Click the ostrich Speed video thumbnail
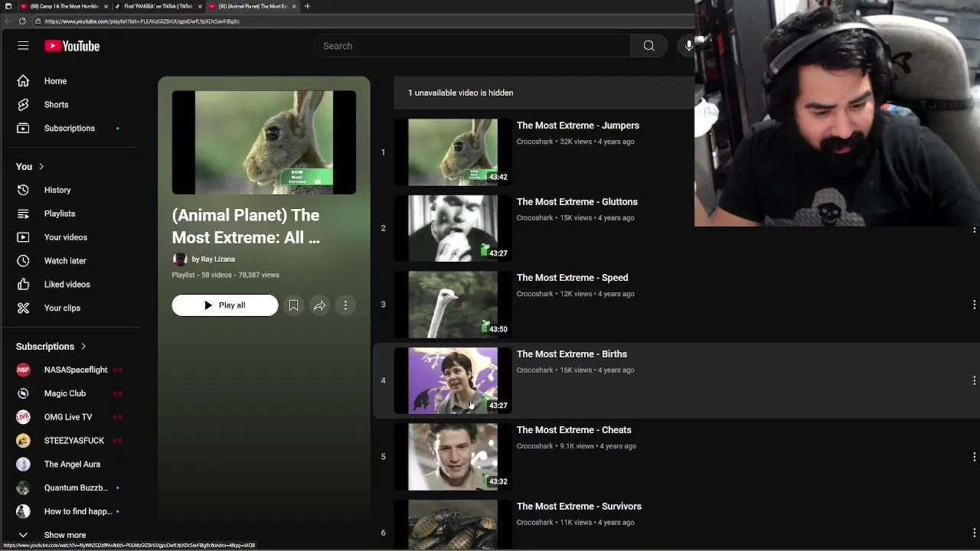Viewport: 980px width, 551px height. pos(453,305)
